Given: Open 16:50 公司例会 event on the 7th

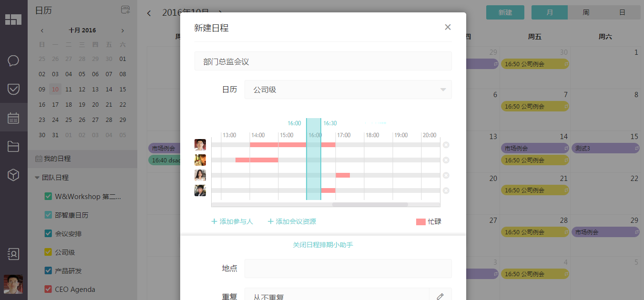Looking at the screenshot, I should click(535, 107).
